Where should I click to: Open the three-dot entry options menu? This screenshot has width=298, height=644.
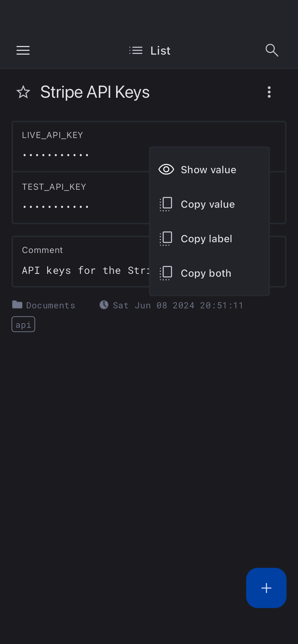[269, 92]
